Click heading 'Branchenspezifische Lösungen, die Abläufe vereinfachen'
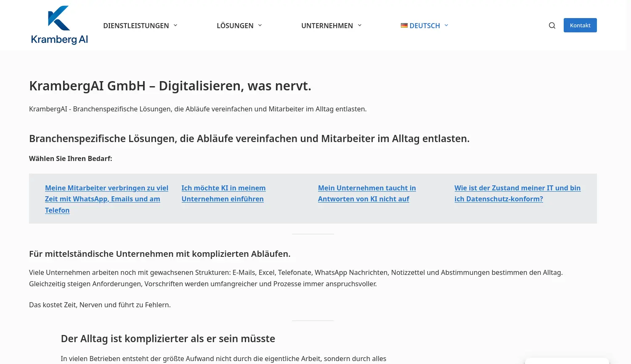The height and width of the screenshot is (364, 631). click(249, 139)
